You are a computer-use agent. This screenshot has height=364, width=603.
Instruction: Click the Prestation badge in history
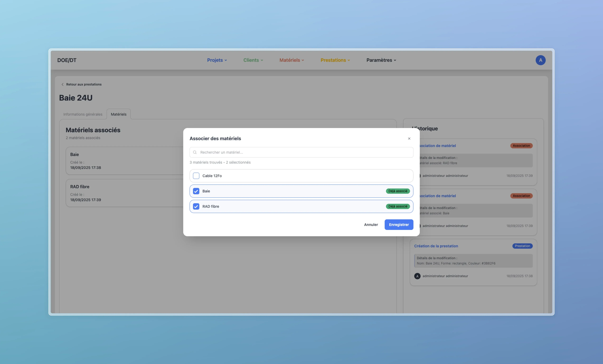pos(522,246)
